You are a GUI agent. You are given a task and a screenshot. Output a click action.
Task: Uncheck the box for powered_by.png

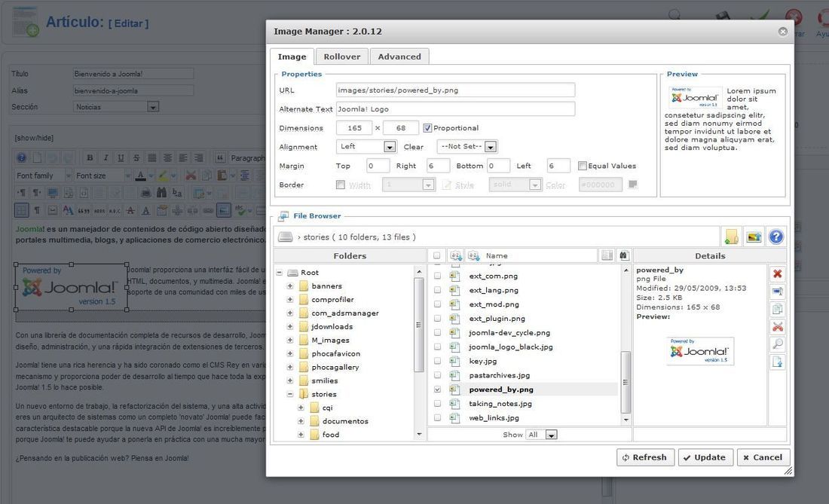point(437,389)
